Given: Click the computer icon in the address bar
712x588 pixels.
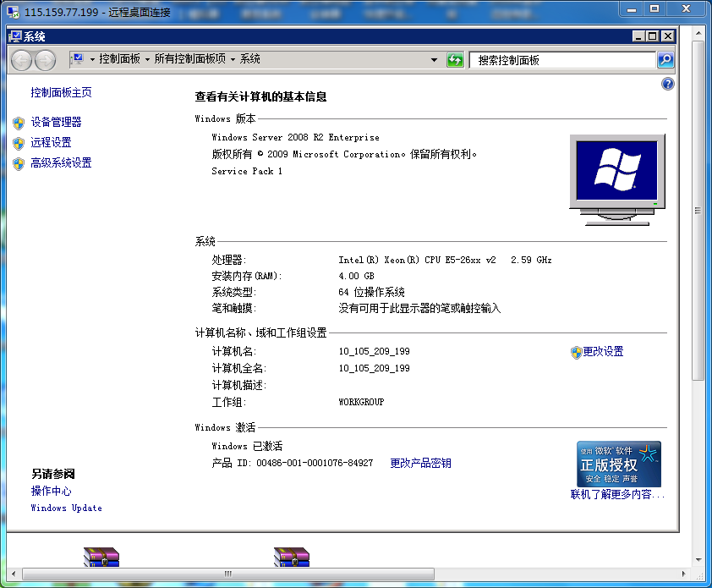Looking at the screenshot, I should pyautogui.click(x=78, y=59).
